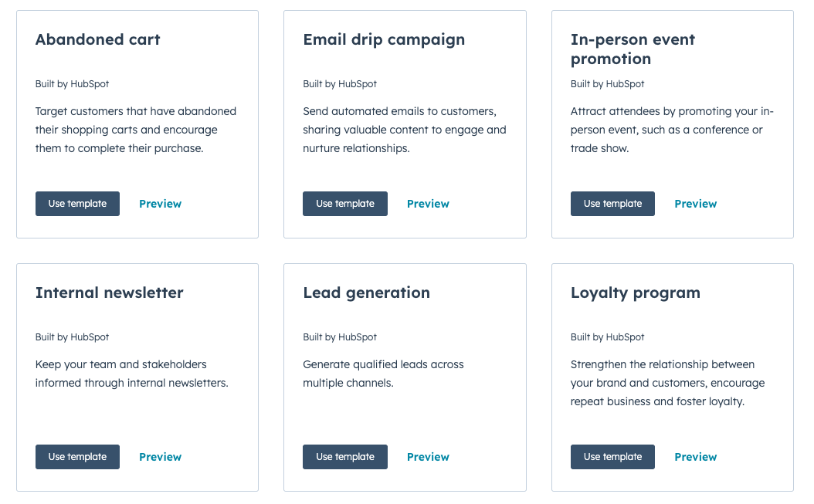Select the In-person event promotion title
The width and height of the screenshot is (814, 504).
coord(633,49)
